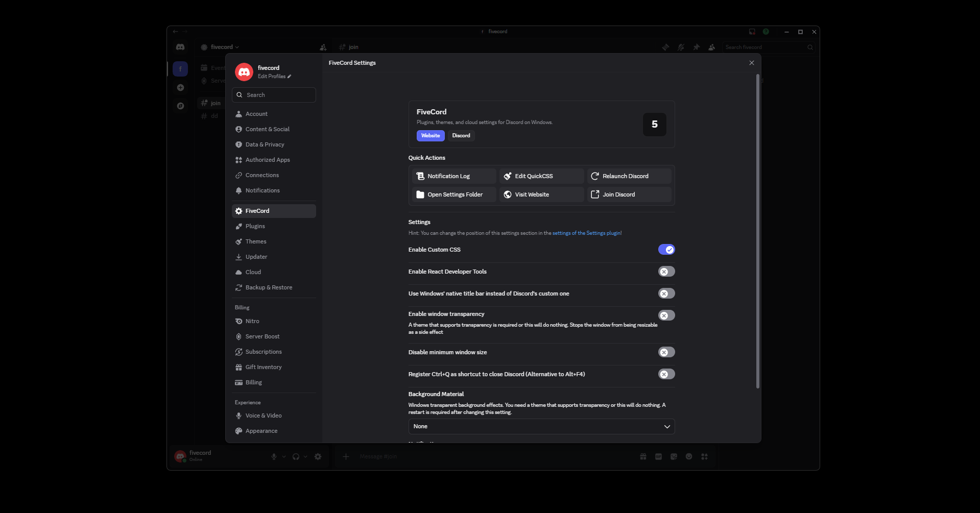Screen dimensions: 980x513
Task: Open Subscriptions page
Action: pos(274,352)
